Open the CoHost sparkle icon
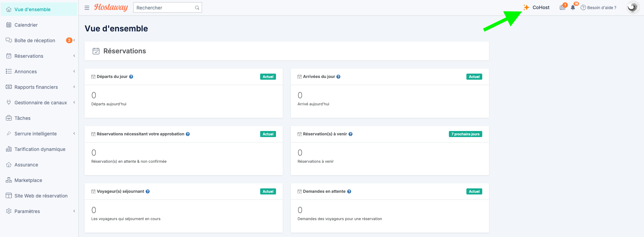Screen dimensions: 644x237 (526, 7)
